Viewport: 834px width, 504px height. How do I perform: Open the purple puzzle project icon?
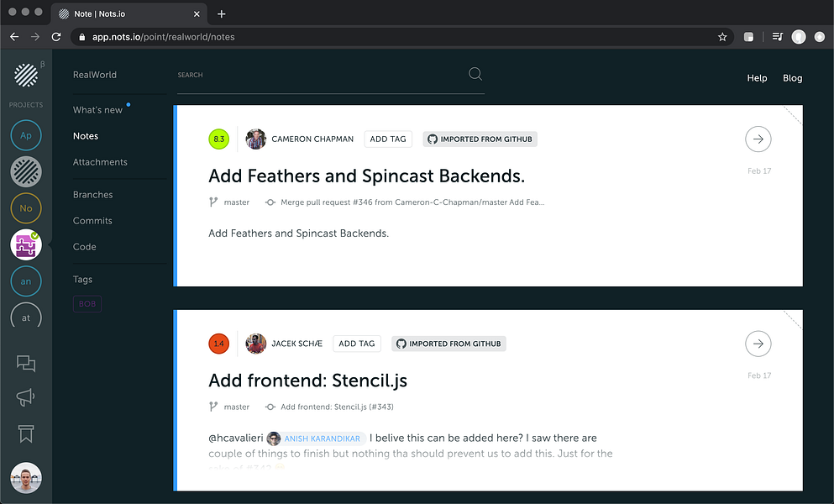tap(26, 244)
